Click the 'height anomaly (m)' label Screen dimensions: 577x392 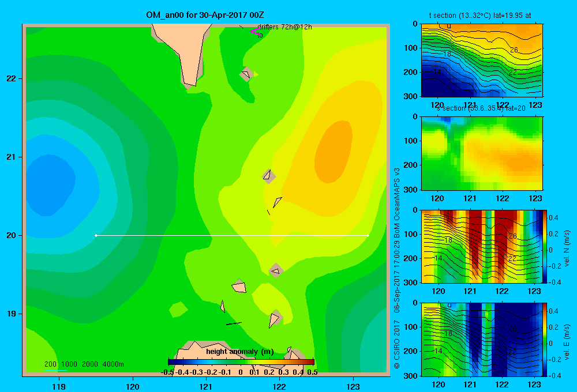(240, 352)
